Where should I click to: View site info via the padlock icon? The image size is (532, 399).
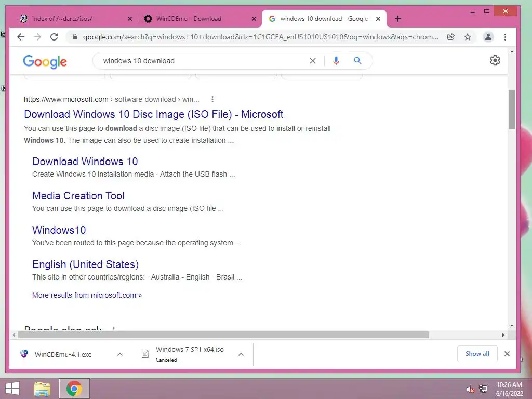[75, 37]
